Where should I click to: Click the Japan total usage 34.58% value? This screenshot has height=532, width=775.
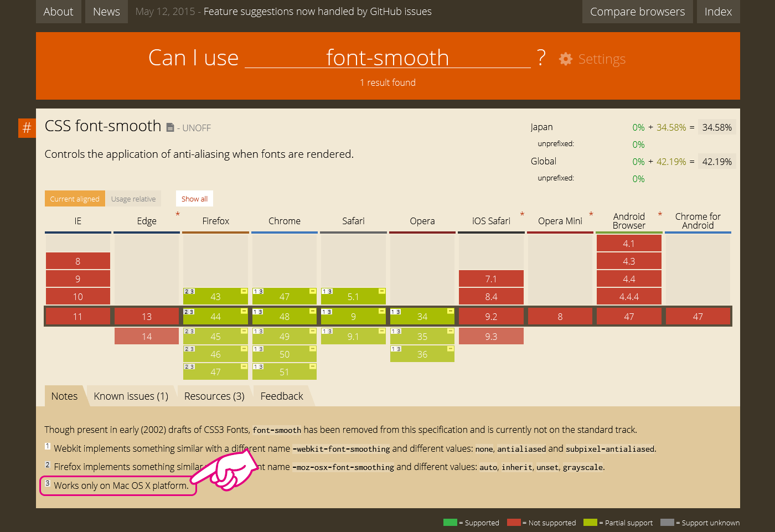[717, 127]
